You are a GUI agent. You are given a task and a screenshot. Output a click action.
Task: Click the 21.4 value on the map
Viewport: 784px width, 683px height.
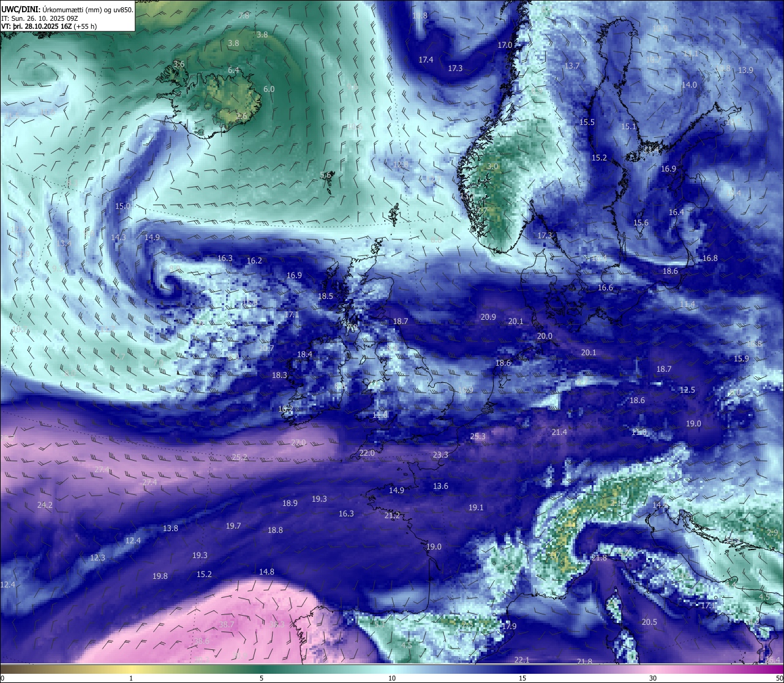[x=559, y=432]
